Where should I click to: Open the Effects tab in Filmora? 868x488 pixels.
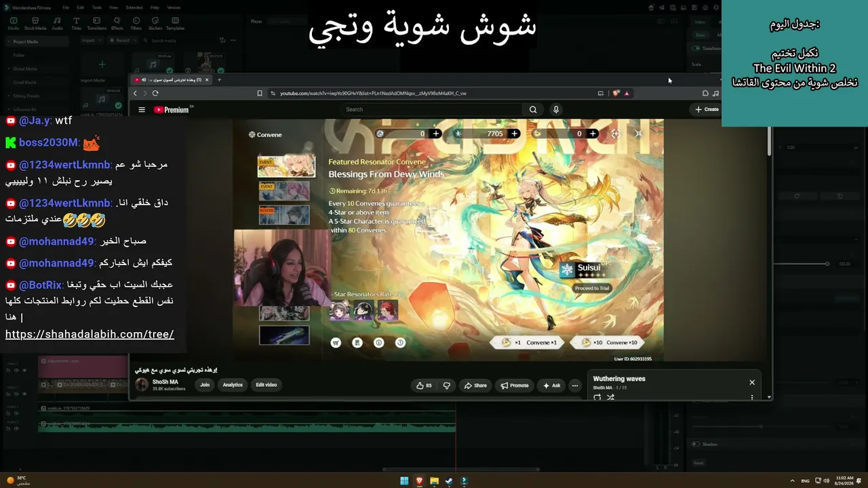[x=117, y=24]
